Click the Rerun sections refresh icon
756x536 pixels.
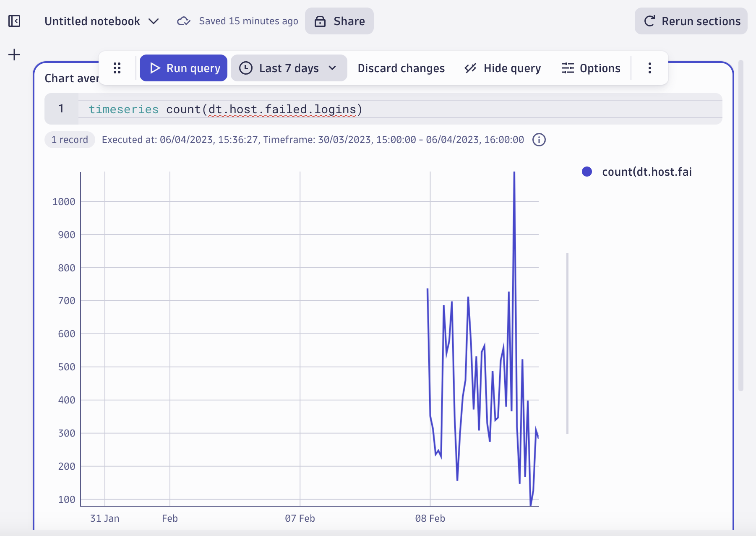(x=649, y=21)
